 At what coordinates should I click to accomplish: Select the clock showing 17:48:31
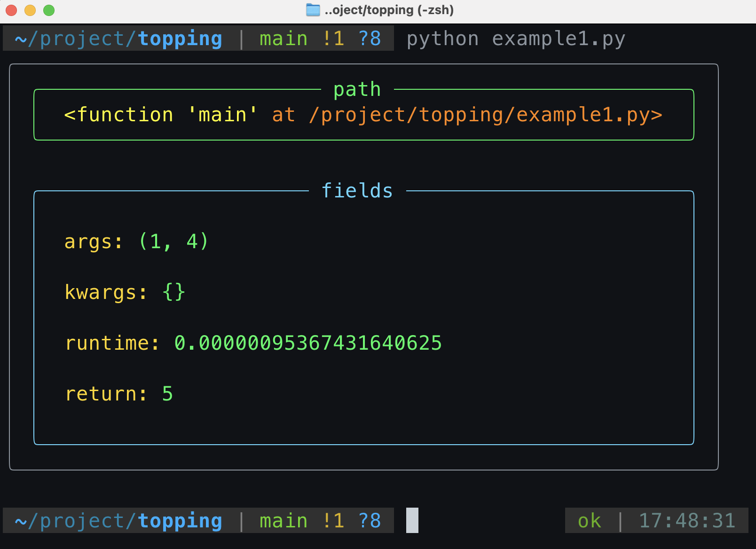tap(686, 520)
